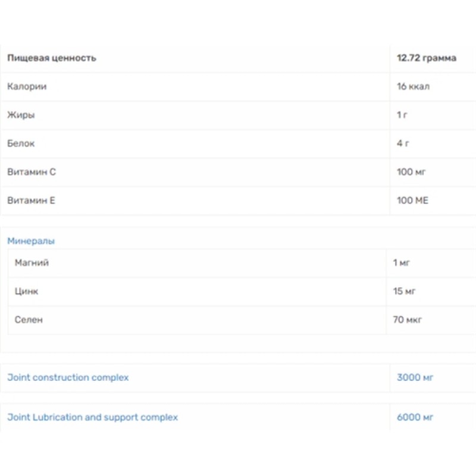The height and width of the screenshot is (476, 476).
Task: Select the Пищевая ценность header cell
Action: 52,58
